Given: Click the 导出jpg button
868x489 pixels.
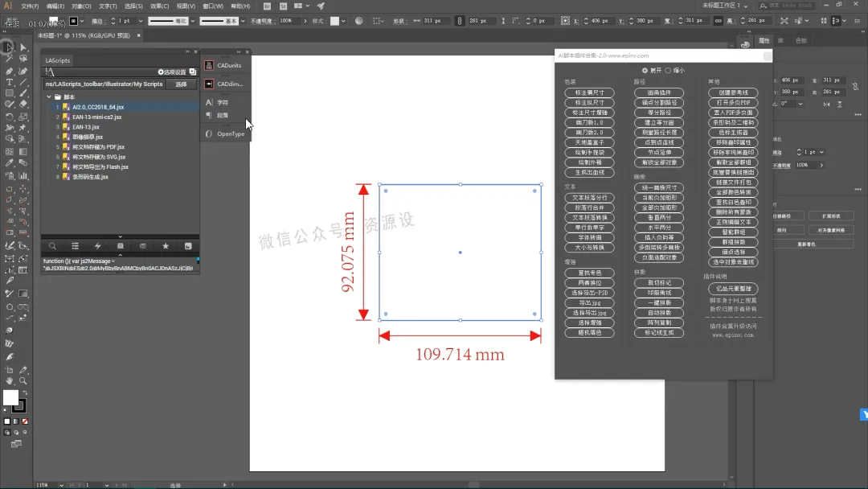Looking at the screenshot, I should tap(590, 303).
